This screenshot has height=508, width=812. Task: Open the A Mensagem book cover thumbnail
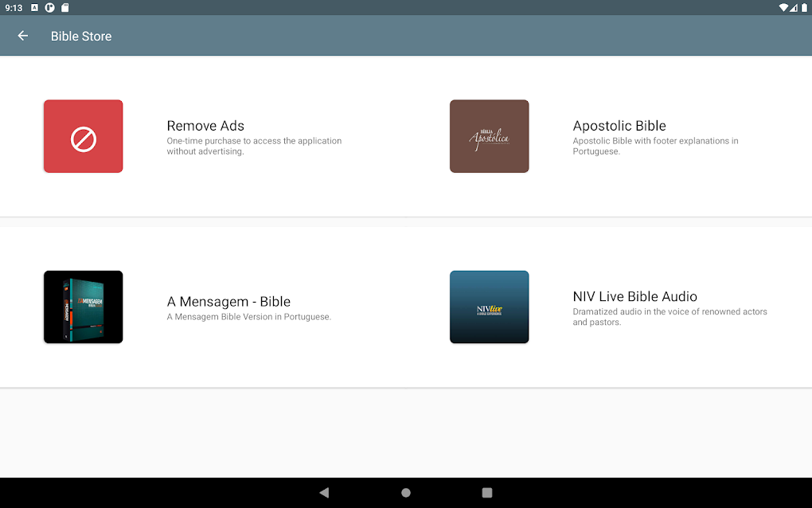(84, 307)
